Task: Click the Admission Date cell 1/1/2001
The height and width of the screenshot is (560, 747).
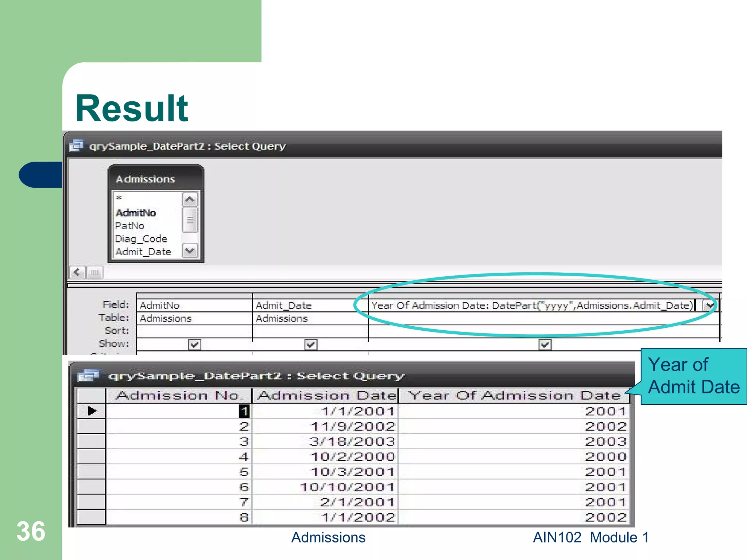Action: 325,411
